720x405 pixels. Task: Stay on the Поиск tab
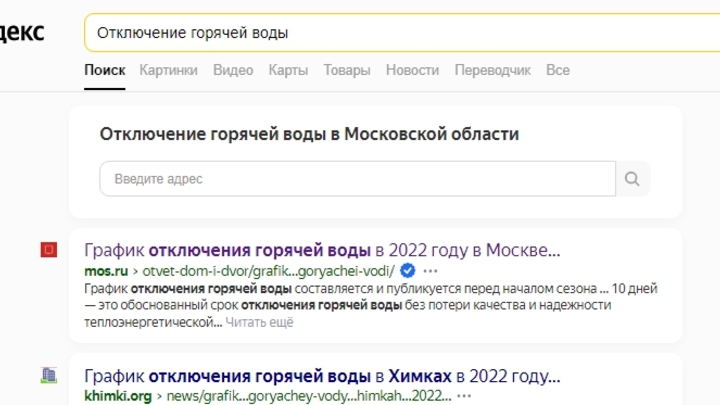coord(105,70)
